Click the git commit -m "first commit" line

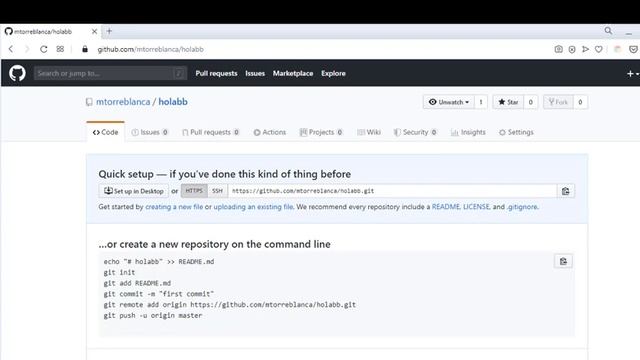pos(158,294)
